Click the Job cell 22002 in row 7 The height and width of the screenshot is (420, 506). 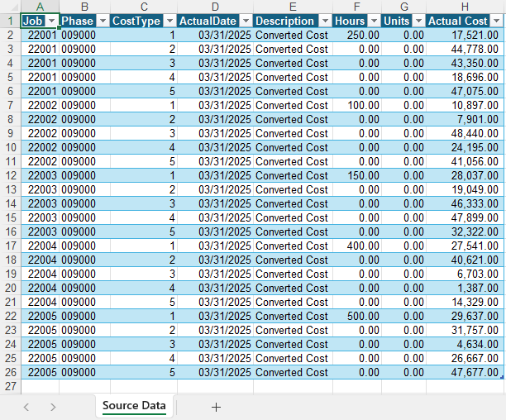click(40, 105)
